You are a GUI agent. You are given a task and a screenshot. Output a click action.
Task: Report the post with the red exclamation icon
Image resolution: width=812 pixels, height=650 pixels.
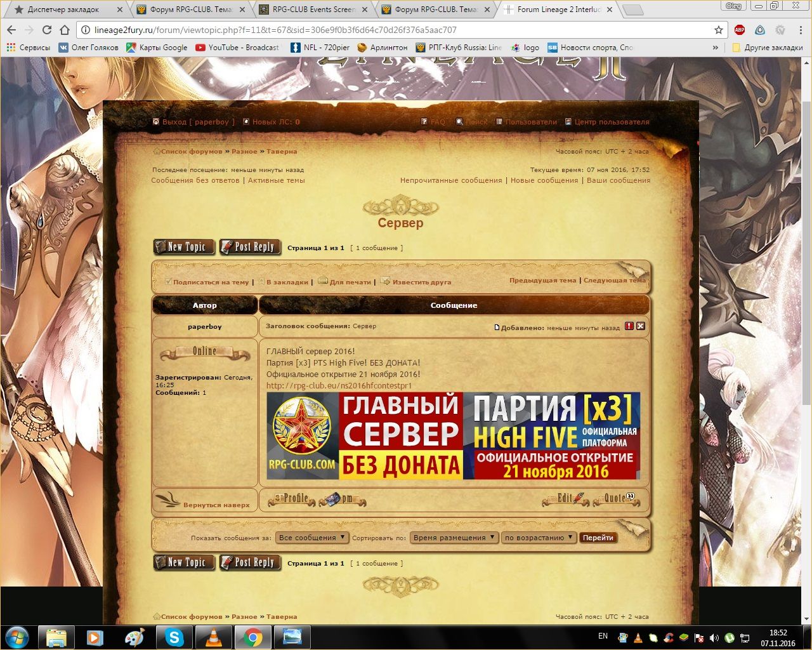629,326
